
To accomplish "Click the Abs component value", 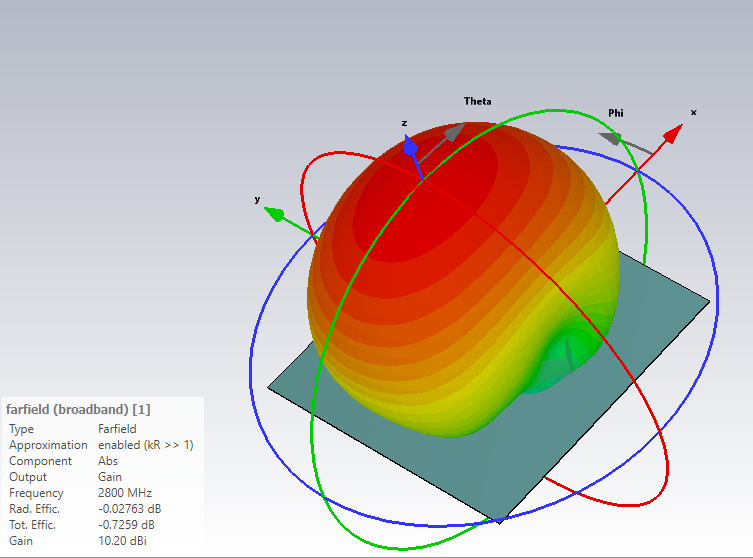I will (108, 461).
